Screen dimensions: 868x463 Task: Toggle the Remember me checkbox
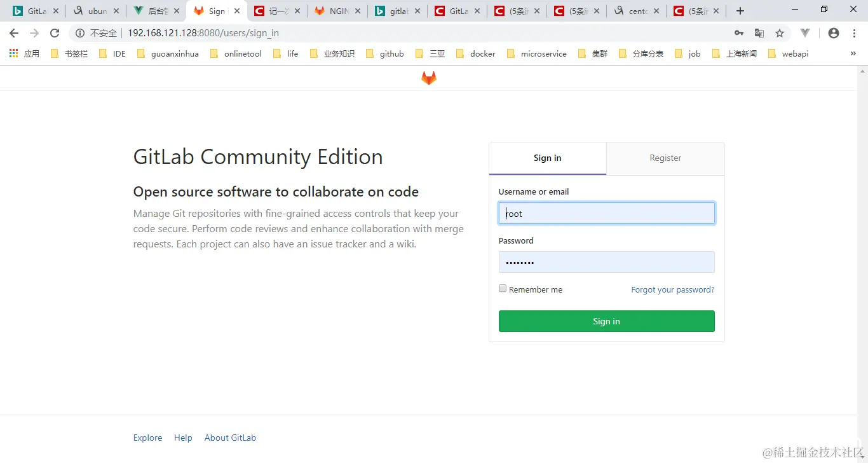click(503, 289)
